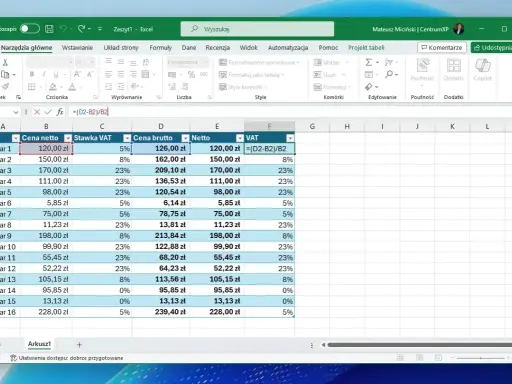This screenshot has height=384, width=512.
Task: Click the Dodatki add-ins icon
Action: click(454, 69)
